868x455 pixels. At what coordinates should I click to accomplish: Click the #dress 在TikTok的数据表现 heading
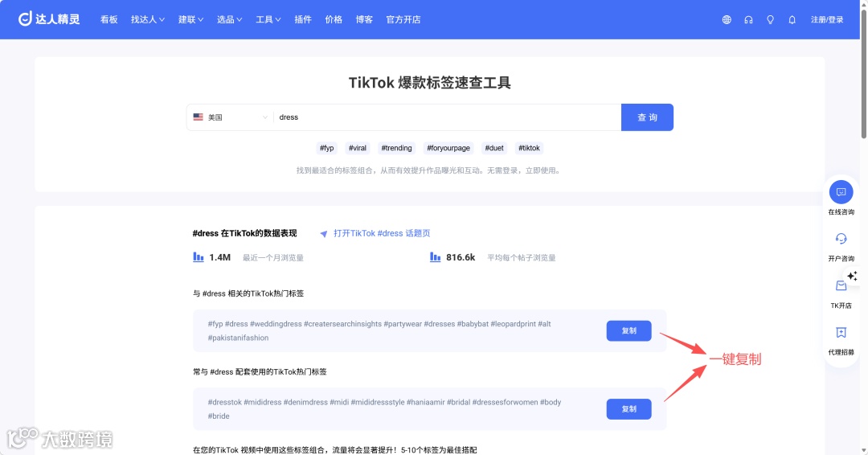[x=244, y=234]
